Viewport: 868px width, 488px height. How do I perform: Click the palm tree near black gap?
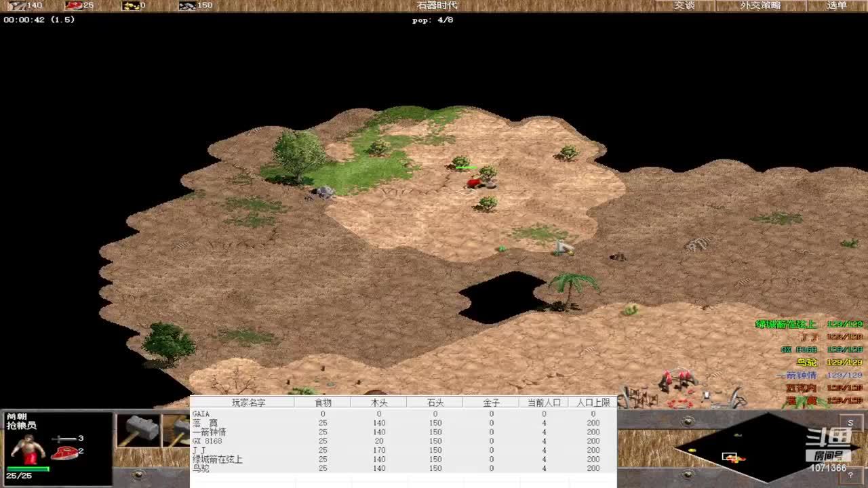point(571,291)
